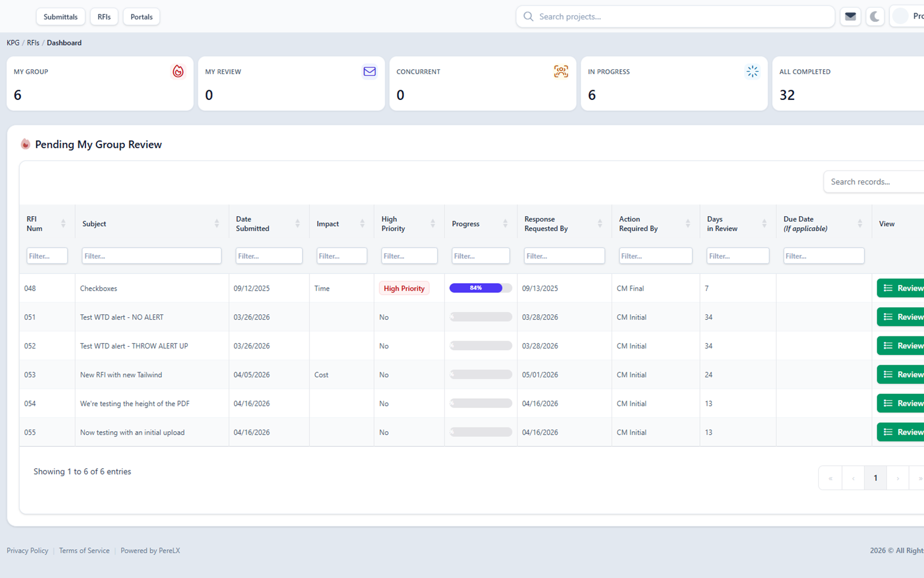Sort by Action Required By arrows
The height and width of the screenshot is (578, 924).
pos(688,224)
